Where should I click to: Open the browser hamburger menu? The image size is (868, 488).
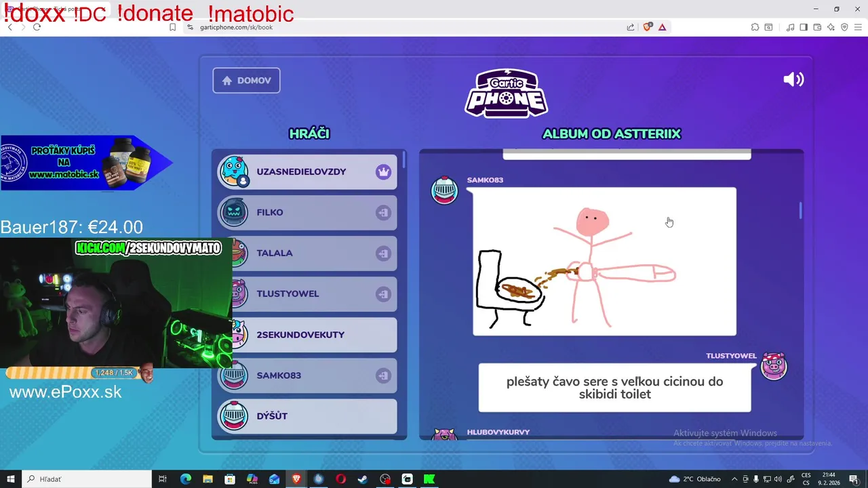858,27
